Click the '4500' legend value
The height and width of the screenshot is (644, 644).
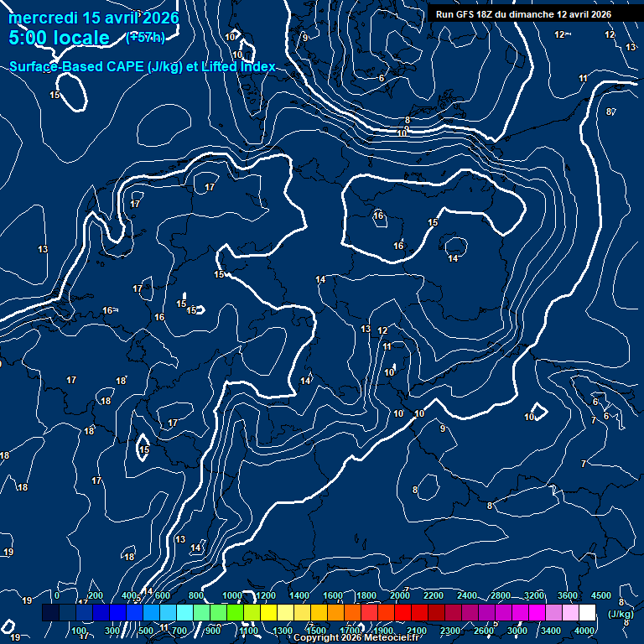click(x=601, y=595)
